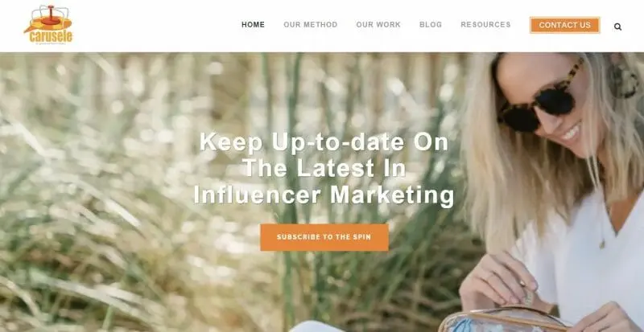Expand the RESOURCES navigation item
Viewport: 644px width, 332px height.
tap(485, 25)
